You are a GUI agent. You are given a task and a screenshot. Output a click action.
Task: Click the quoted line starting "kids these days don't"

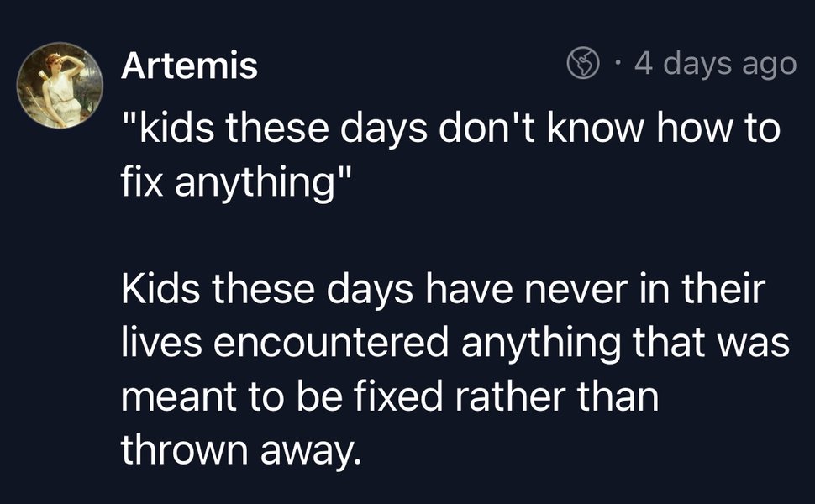point(451,130)
